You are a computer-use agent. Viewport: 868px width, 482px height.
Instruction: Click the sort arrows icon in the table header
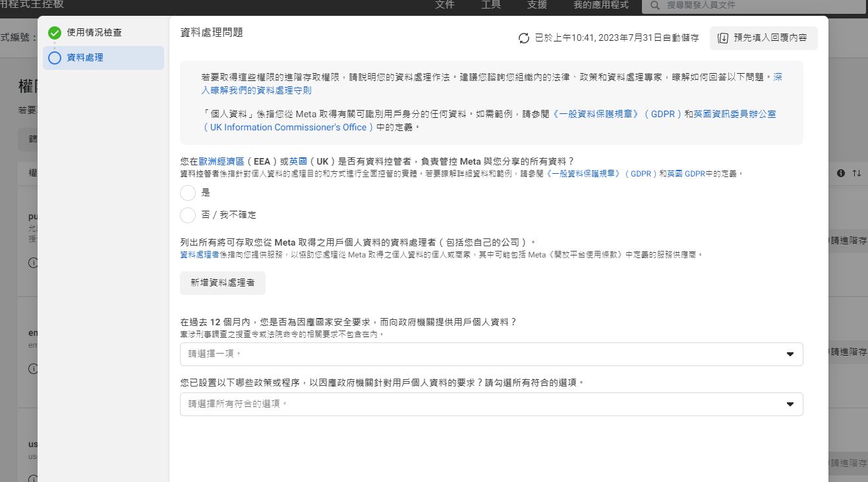pyautogui.click(x=857, y=173)
